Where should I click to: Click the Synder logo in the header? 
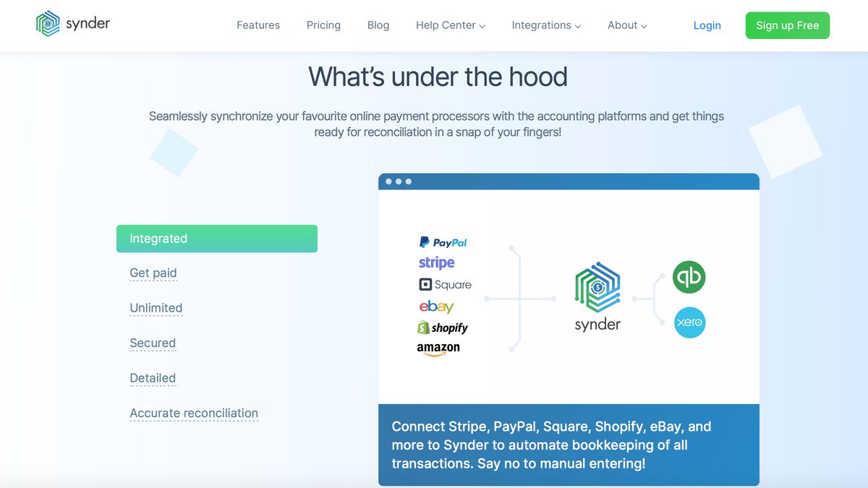point(72,23)
